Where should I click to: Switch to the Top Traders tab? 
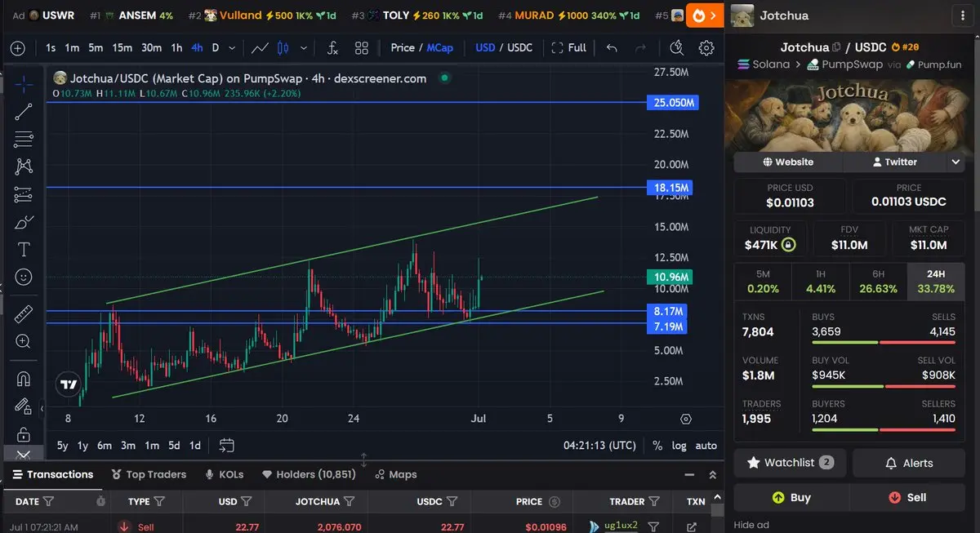[x=149, y=474]
